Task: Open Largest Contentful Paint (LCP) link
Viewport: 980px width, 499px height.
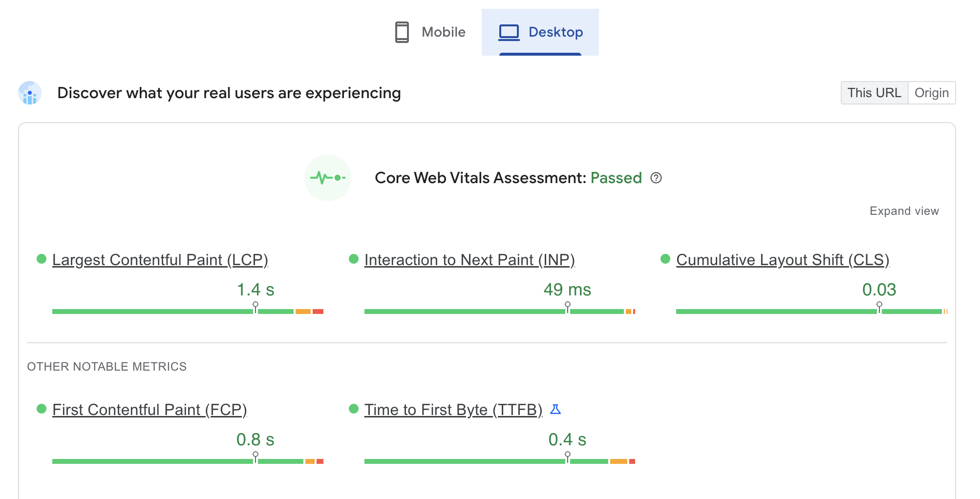Action: (x=160, y=260)
